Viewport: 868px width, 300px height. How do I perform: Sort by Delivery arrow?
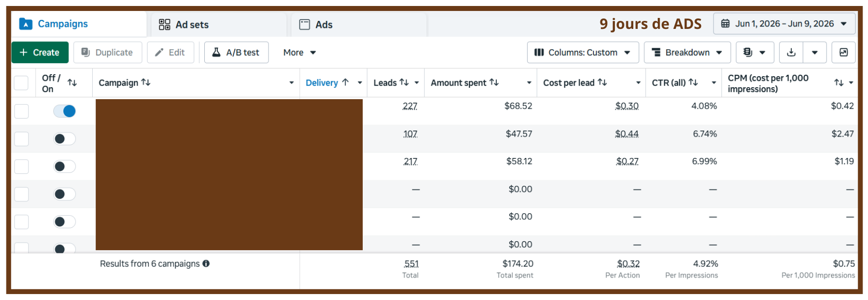(x=345, y=82)
